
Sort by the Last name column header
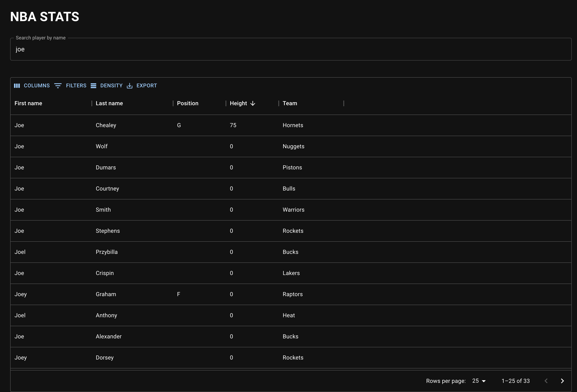[x=109, y=103]
